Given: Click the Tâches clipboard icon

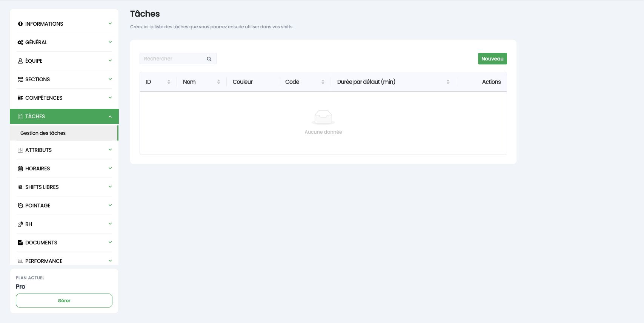Looking at the screenshot, I should tap(20, 116).
